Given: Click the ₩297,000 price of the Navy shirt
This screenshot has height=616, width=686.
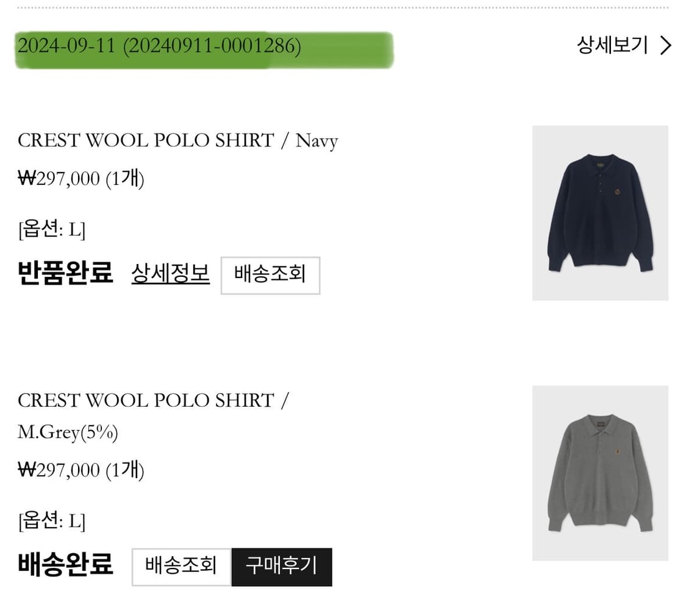Looking at the screenshot, I should 59,179.
